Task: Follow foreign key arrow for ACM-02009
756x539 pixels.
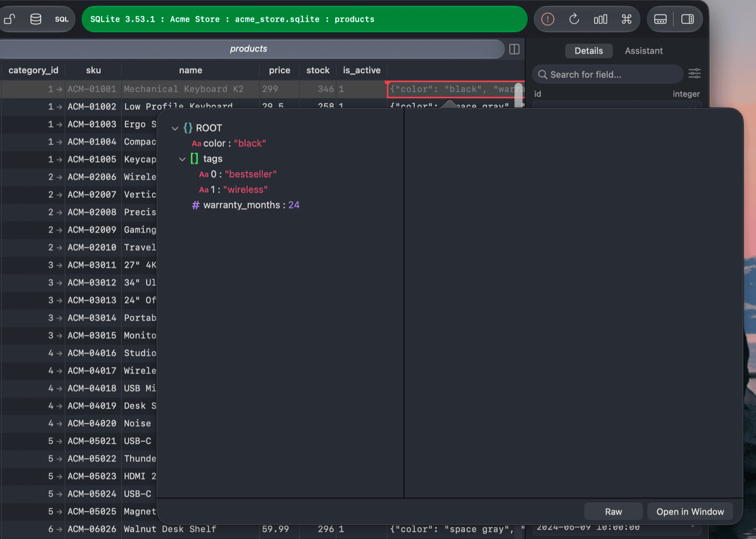Action: point(60,230)
